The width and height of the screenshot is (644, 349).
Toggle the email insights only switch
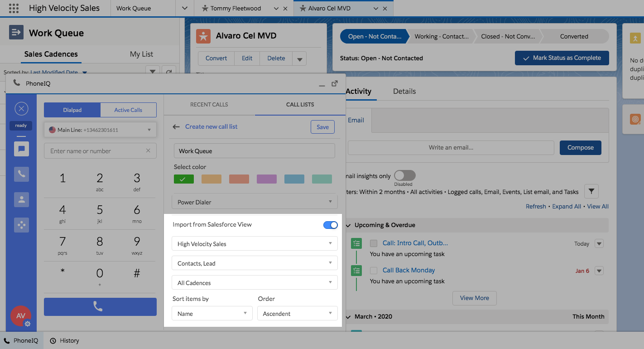point(404,175)
